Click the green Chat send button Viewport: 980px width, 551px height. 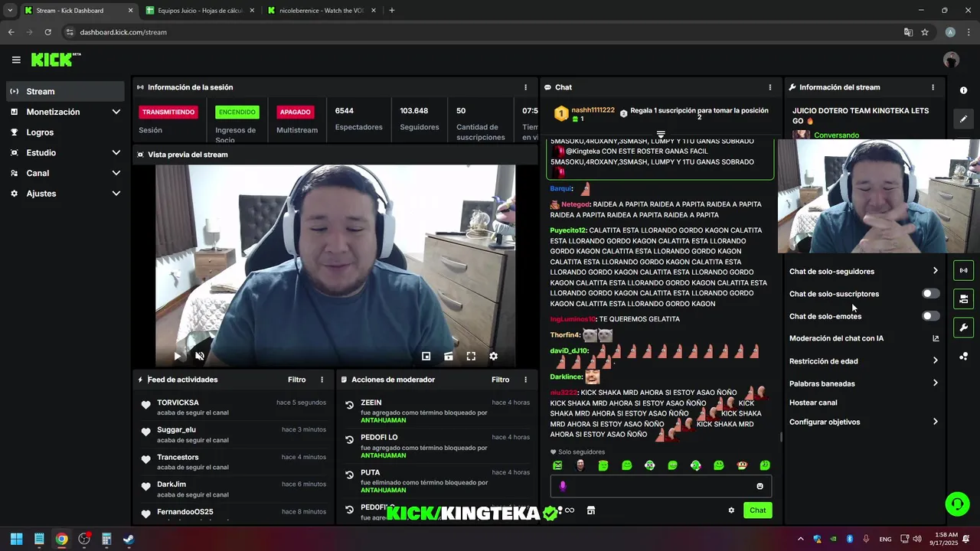point(757,510)
